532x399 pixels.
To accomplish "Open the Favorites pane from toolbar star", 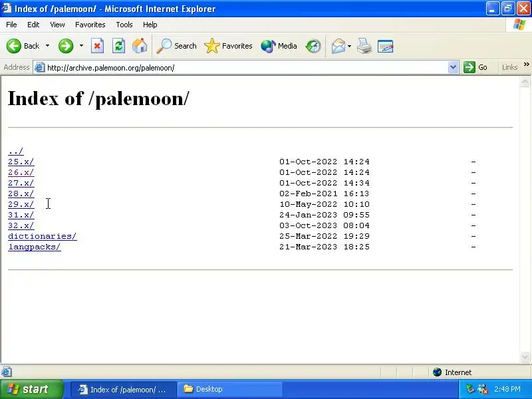I will point(228,46).
